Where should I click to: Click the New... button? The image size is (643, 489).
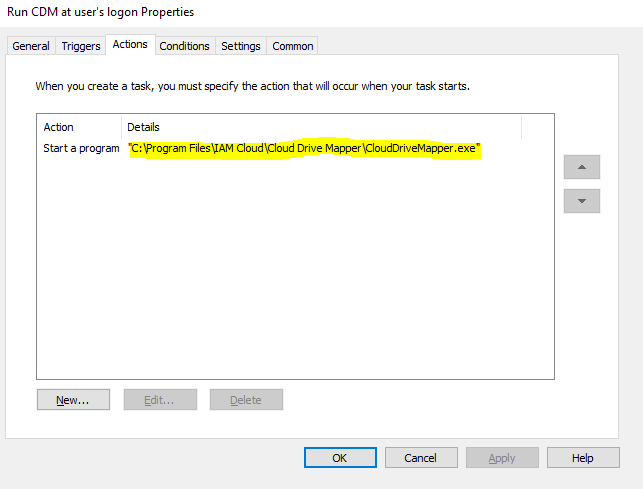(73, 400)
